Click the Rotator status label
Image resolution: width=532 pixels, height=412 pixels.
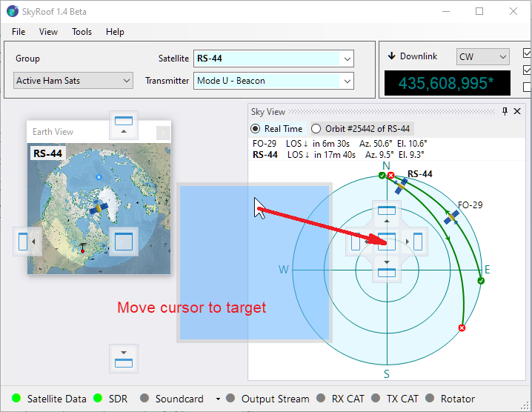[x=457, y=399]
